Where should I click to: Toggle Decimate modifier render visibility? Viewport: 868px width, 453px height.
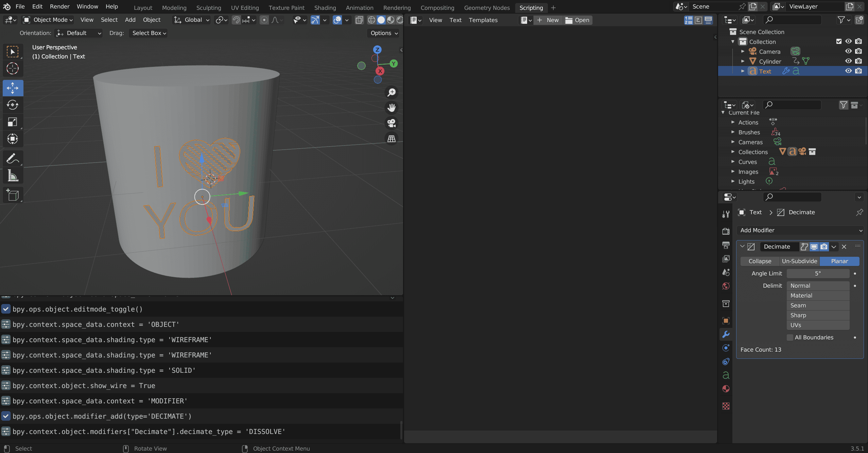(x=824, y=247)
